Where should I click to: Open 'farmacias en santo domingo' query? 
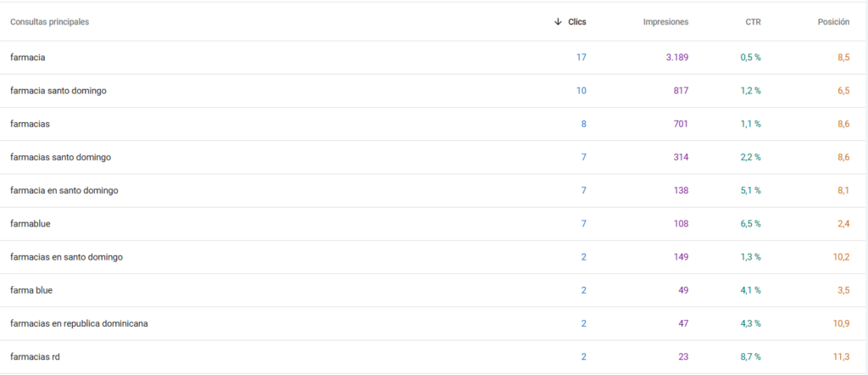66,257
